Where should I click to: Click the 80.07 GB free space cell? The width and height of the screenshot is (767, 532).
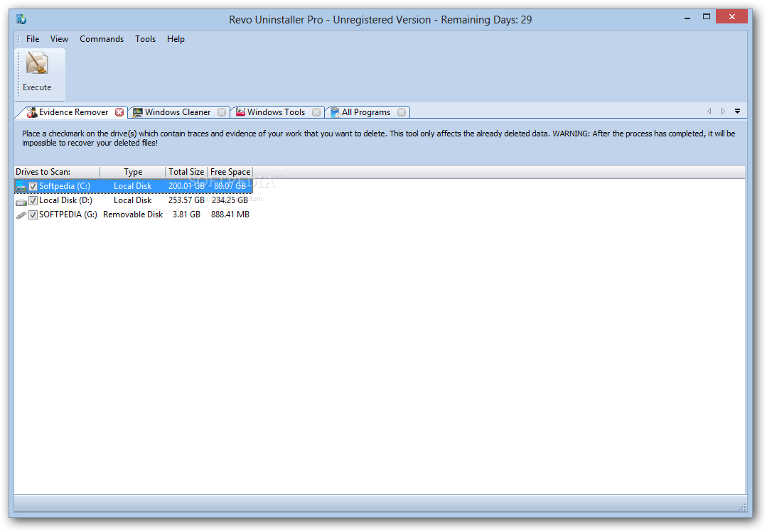(230, 186)
